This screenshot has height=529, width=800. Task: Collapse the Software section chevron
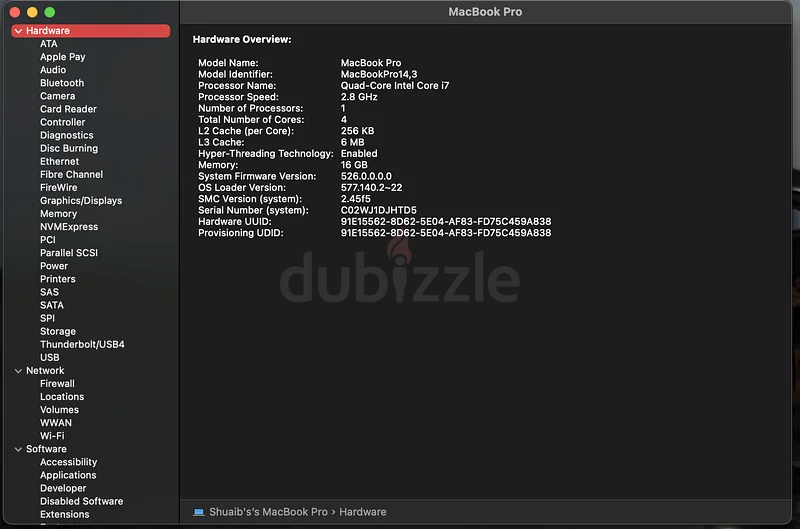coord(18,449)
